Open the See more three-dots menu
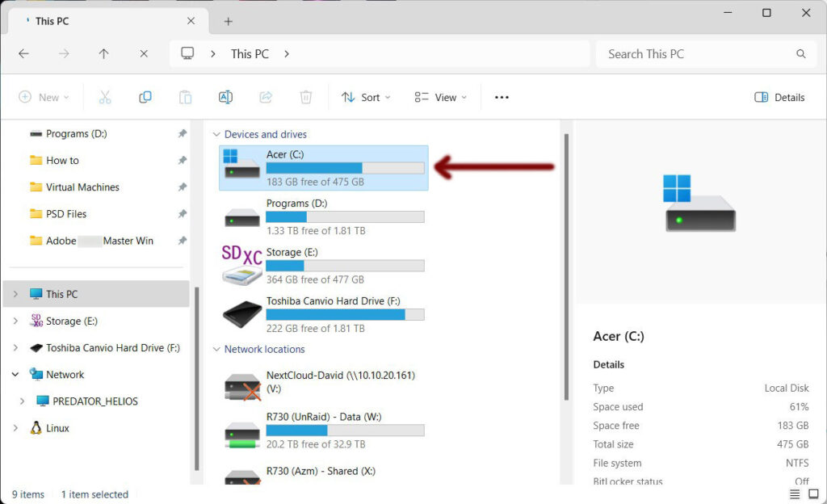The height and width of the screenshot is (504, 827). [x=502, y=97]
